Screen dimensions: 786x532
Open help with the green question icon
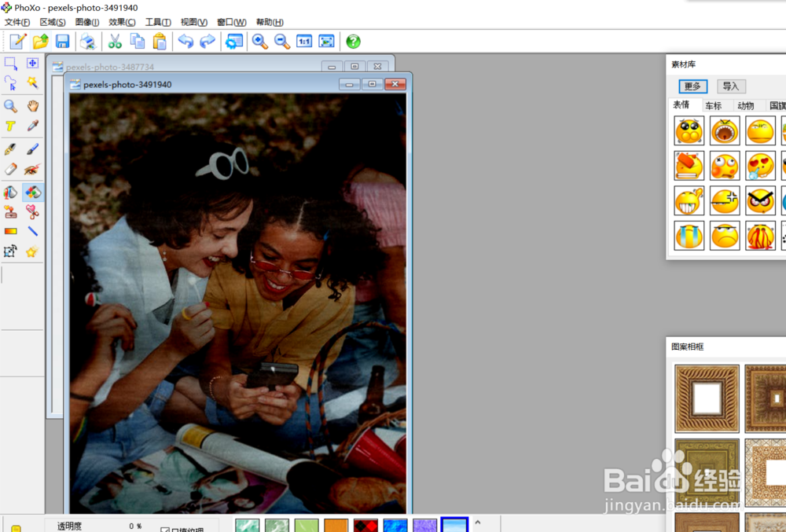coord(354,41)
